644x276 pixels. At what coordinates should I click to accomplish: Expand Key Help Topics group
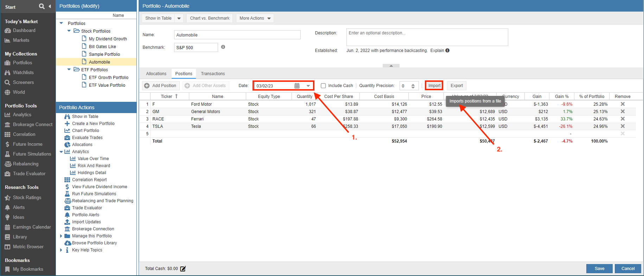pyautogui.click(x=61, y=250)
